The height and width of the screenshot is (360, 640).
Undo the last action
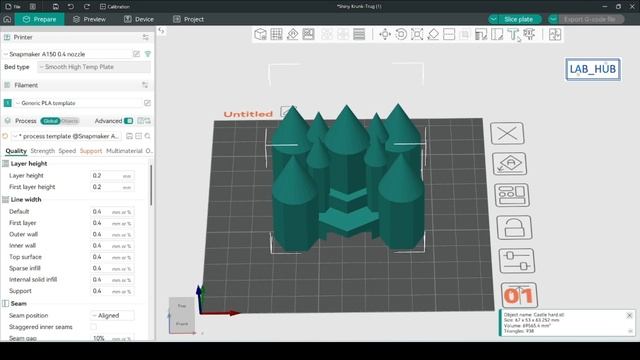(x=71, y=7)
